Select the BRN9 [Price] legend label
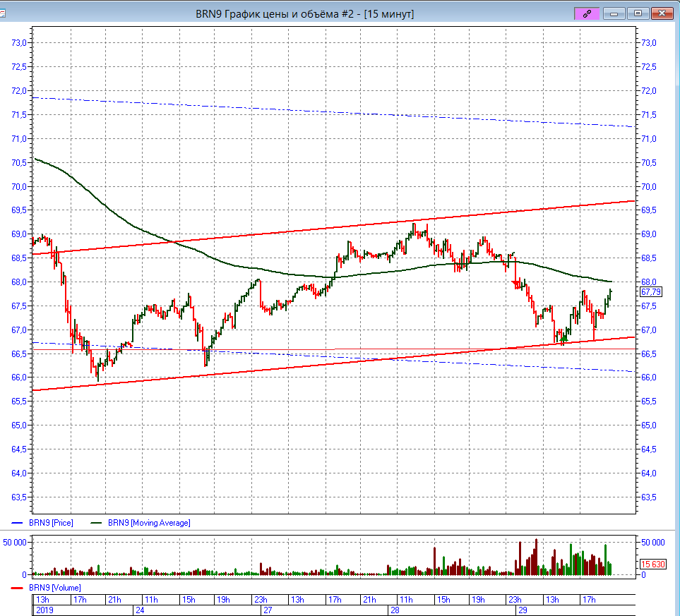This screenshot has width=680, height=616. click(x=50, y=523)
